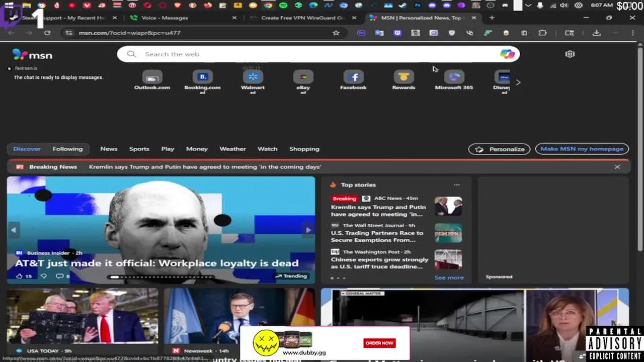Open the browser extensions puzzle icon
The image size is (644, 362).
tap(542, 33)
